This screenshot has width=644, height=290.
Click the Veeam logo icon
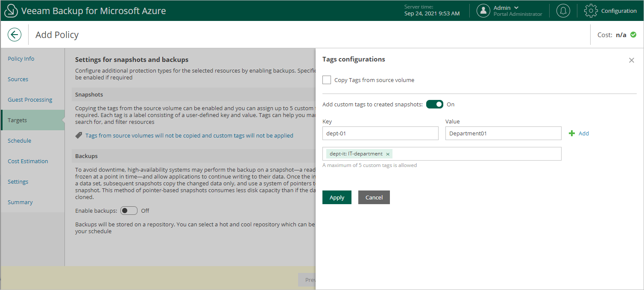pos(11,11)
